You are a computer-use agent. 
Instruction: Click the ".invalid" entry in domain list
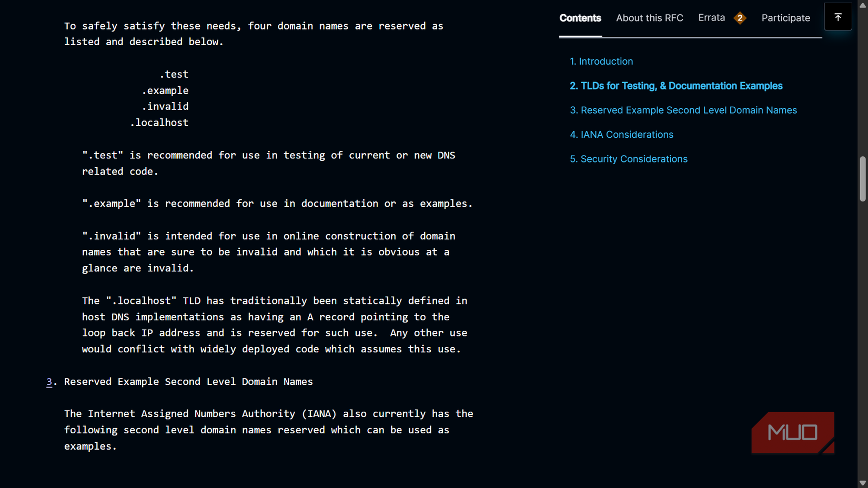[165, 107]
